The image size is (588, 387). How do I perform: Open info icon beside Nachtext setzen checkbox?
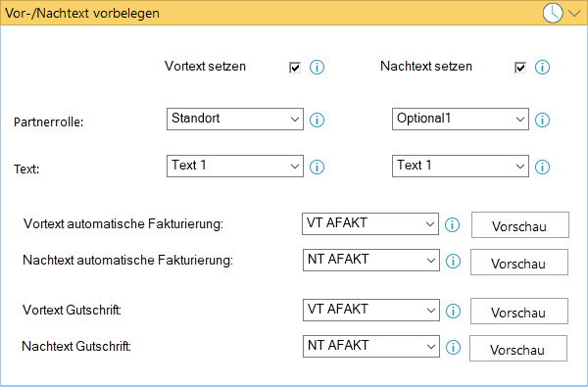[542, 68]
